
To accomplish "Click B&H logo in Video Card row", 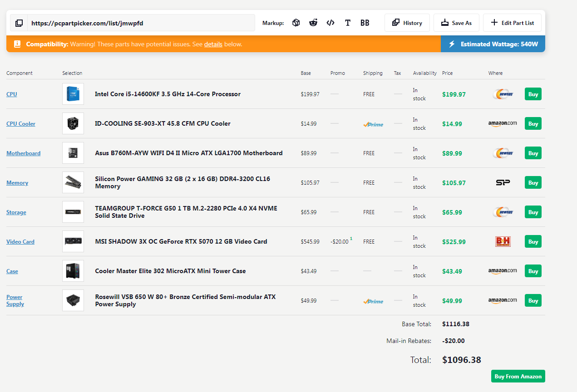I will [x=503, y=241].
